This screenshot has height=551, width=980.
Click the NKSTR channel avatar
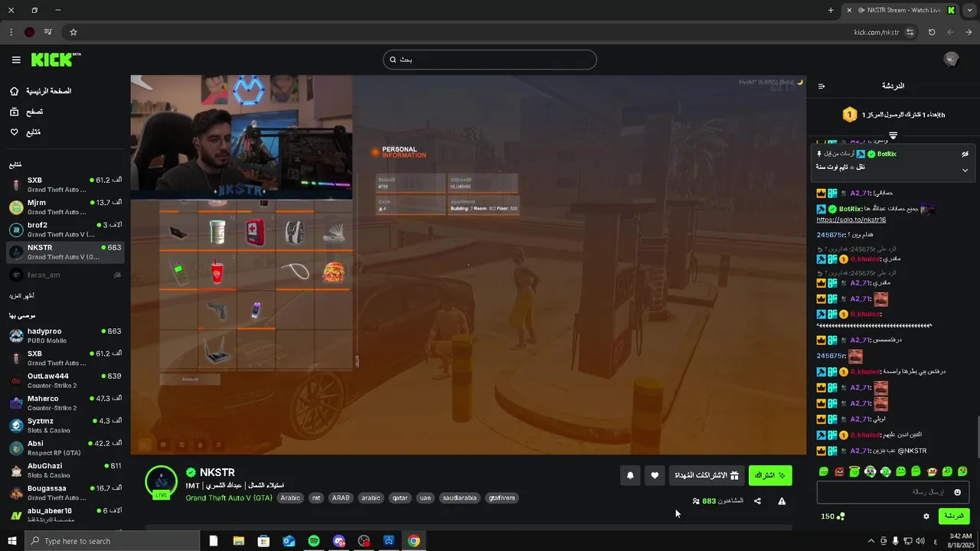(x=162, y=481)
